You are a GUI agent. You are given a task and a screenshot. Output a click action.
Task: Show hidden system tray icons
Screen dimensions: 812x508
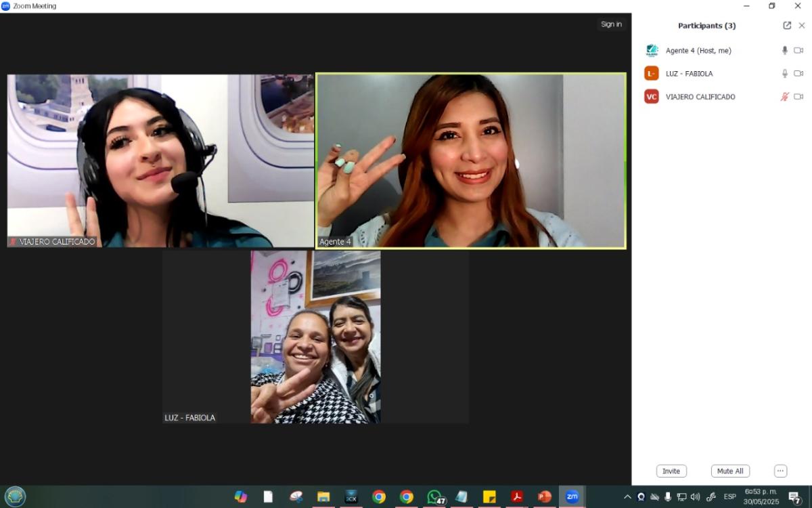click(x=627, y=497)
